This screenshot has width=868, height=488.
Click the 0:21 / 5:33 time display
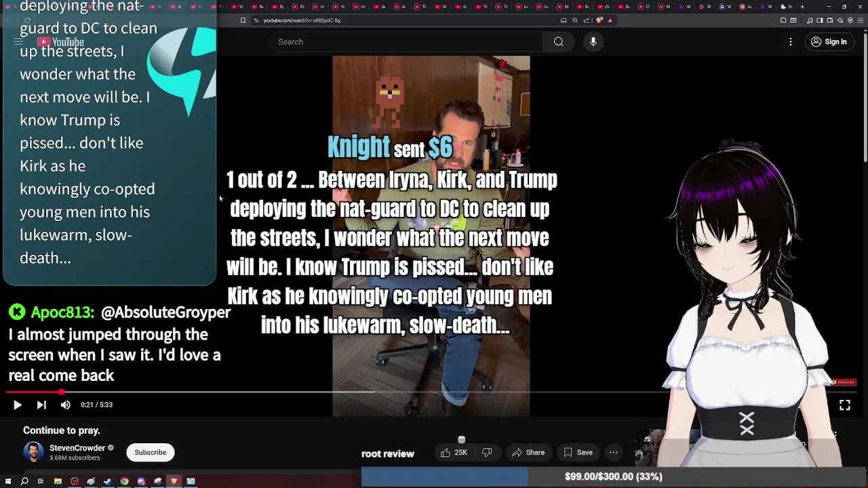tap(97, 405)
